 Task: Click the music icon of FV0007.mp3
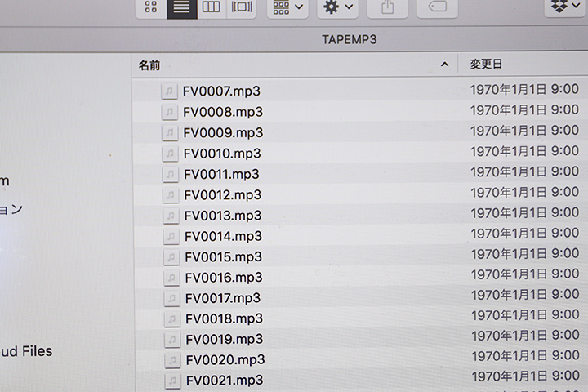169,91
